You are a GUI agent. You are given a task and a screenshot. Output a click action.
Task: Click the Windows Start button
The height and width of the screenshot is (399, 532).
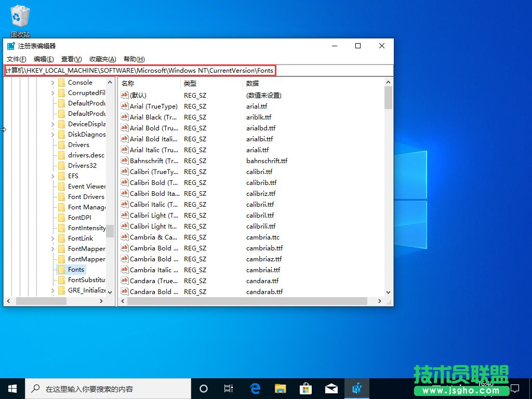tap(12, 388)
